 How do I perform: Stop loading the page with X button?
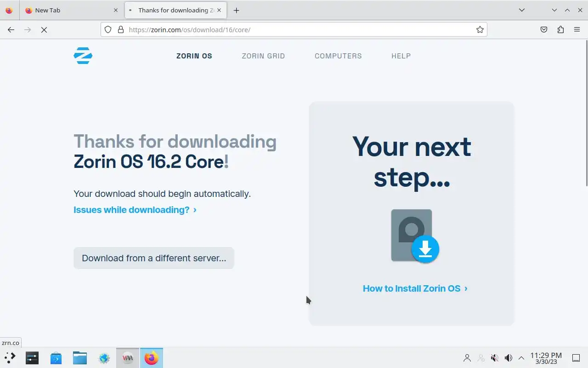44,29
